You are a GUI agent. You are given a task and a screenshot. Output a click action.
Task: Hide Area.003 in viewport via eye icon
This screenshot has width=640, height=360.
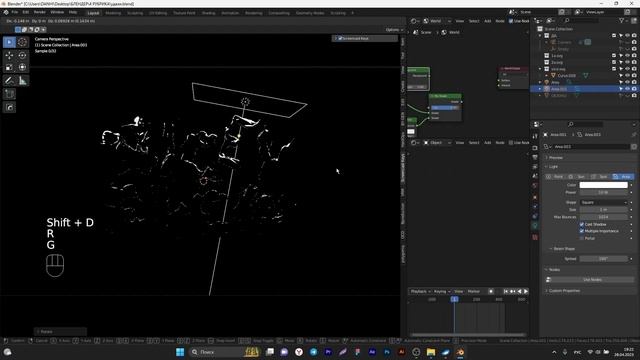(x=627, y=89)
